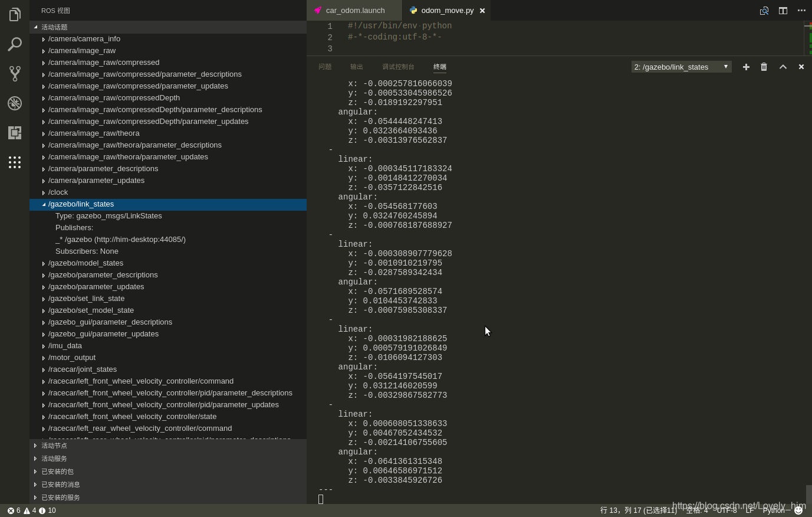The width and height of the screenshot is (812, 517).
Task: Collapse the 活动话题 section
Action: point(168,27)
